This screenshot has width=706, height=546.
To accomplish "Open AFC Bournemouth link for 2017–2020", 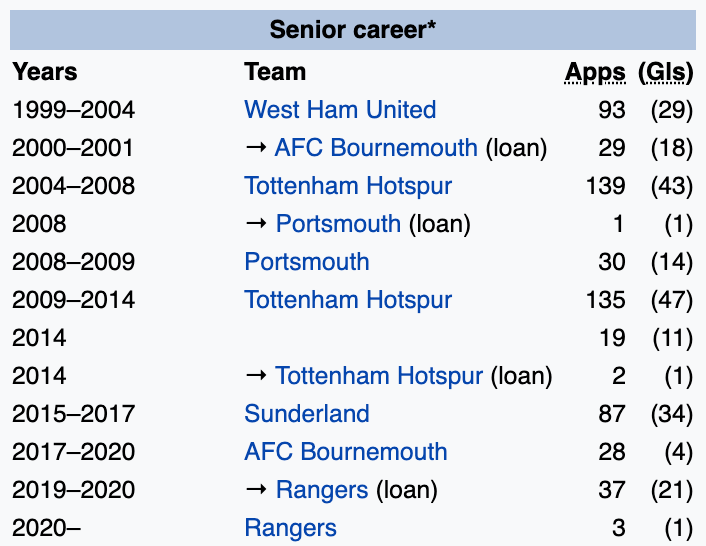I will 346,452.
